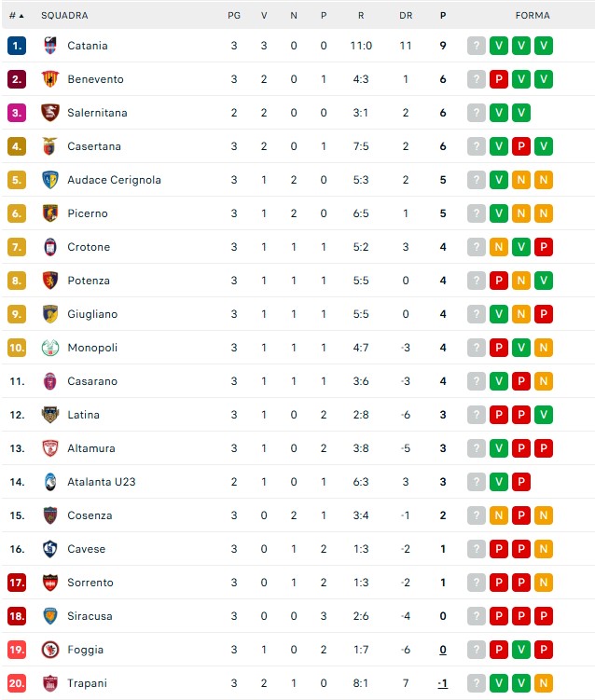Click the FORMA column header
This screenshot has width=595, height=700.
tap(533, 16)
